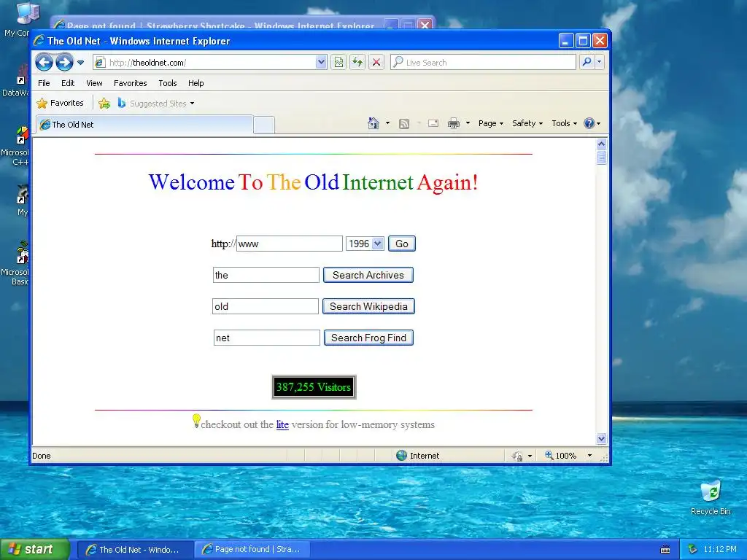
Task: Open the Tools menu in menu bar
Action: [168, 83]
